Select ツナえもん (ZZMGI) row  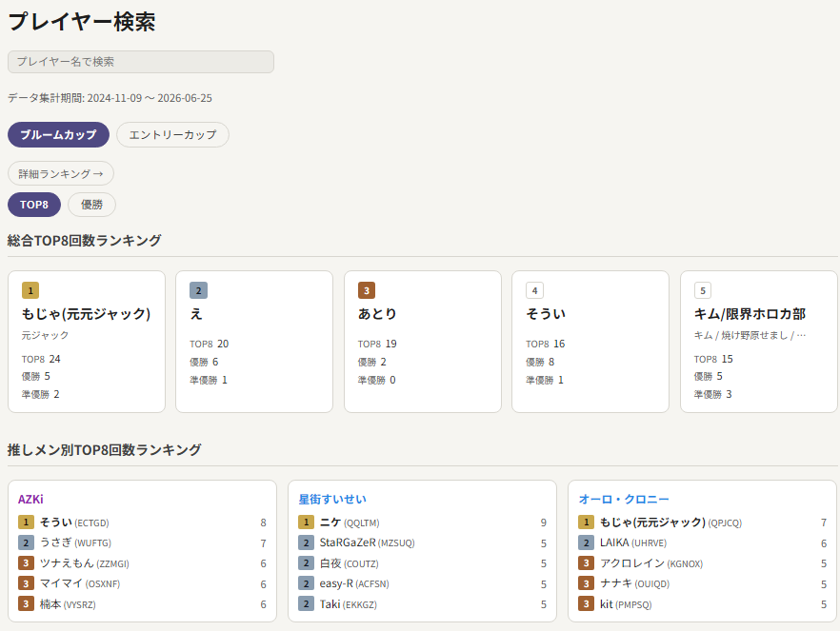tap(142, 563)
